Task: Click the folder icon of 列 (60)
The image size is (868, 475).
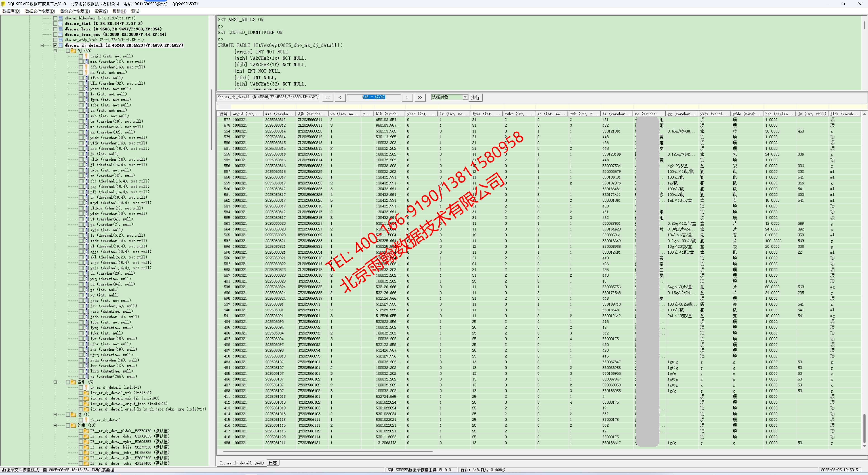Action: [x=73, y=51]
